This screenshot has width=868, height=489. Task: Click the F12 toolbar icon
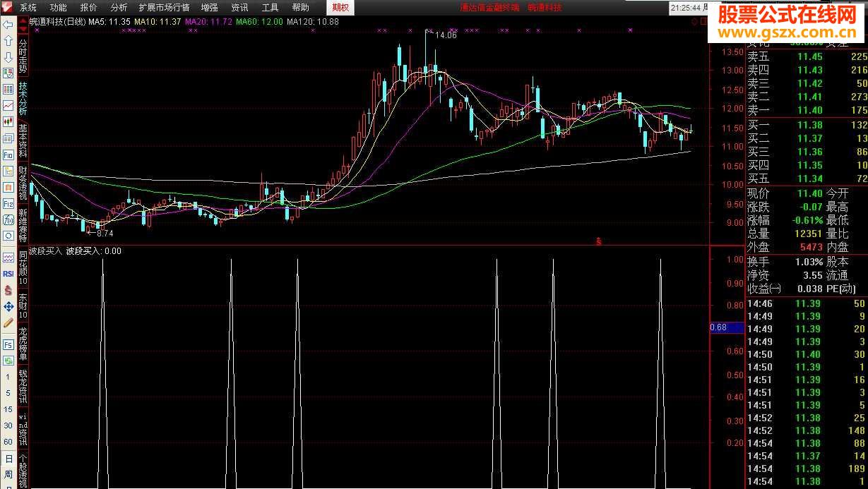pyautogui.click(x=8, y=203)
